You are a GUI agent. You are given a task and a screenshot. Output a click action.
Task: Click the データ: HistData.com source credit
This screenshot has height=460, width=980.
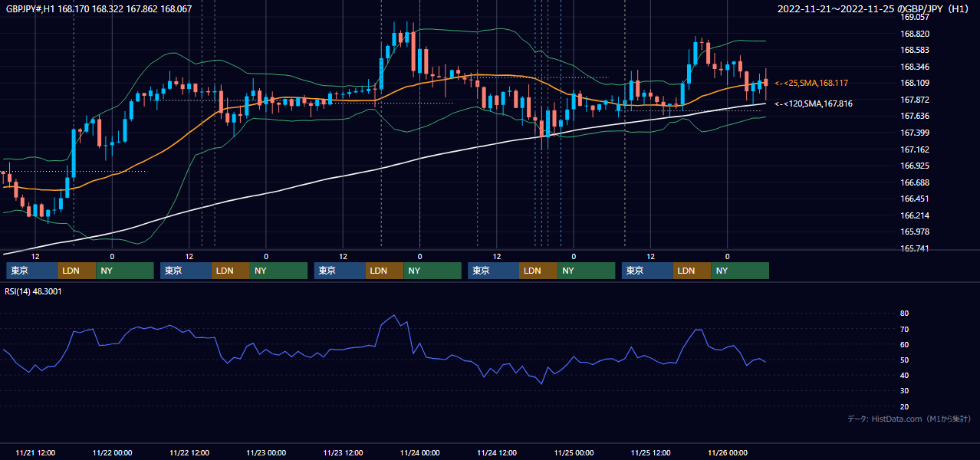click(x=909, y=419)
